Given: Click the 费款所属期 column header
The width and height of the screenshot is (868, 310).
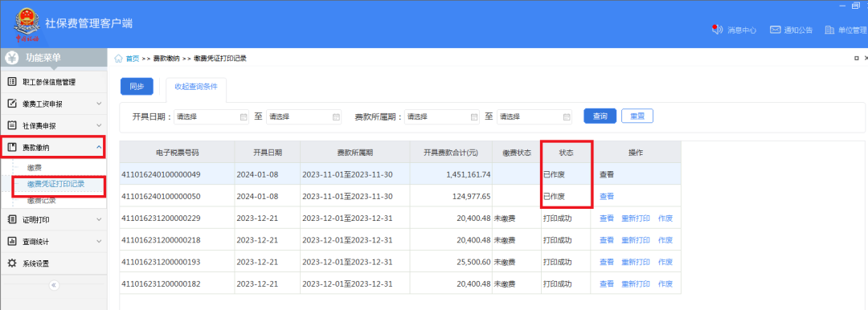Looking at the screenshot, I should [x=355, y=153].
